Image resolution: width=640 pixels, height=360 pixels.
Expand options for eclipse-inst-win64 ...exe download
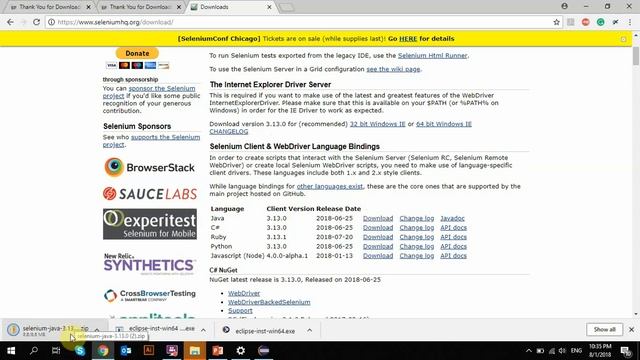click(x=203, y=330)
